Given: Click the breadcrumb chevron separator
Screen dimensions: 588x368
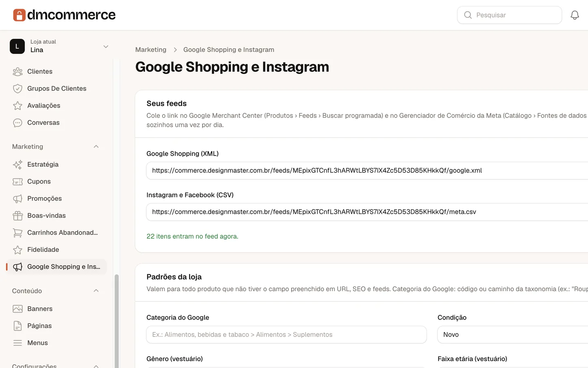Looking at the screenshot, I should [175, 50].
